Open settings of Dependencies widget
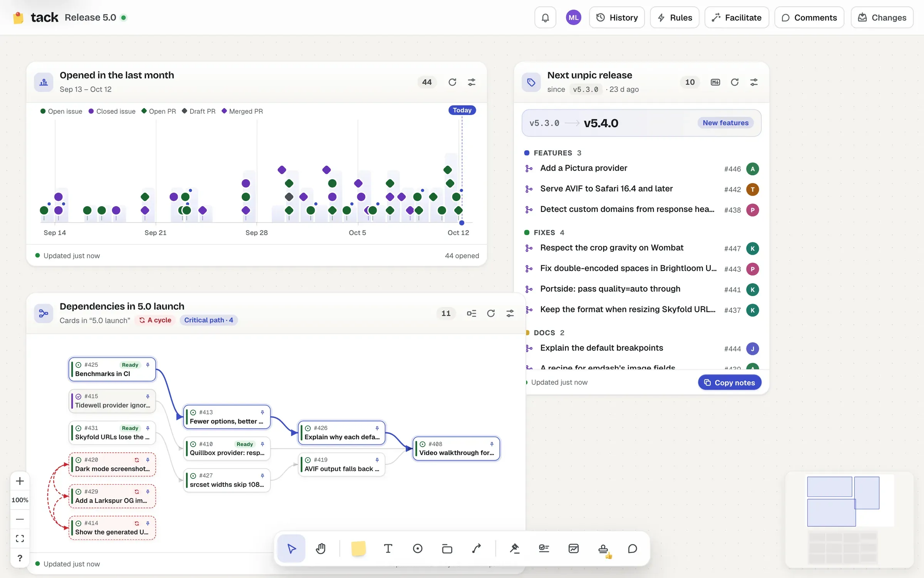The width and height of the screenshot is (924, 578). pos(510,313)
